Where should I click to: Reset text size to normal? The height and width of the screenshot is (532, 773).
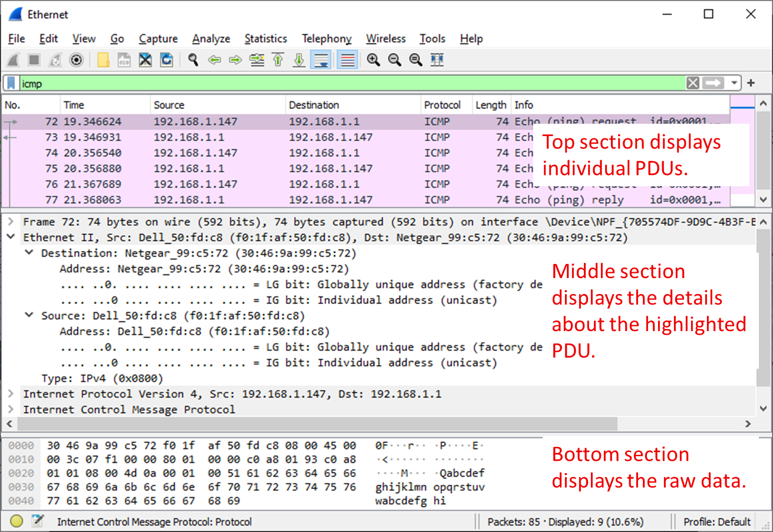click(415, 60)
